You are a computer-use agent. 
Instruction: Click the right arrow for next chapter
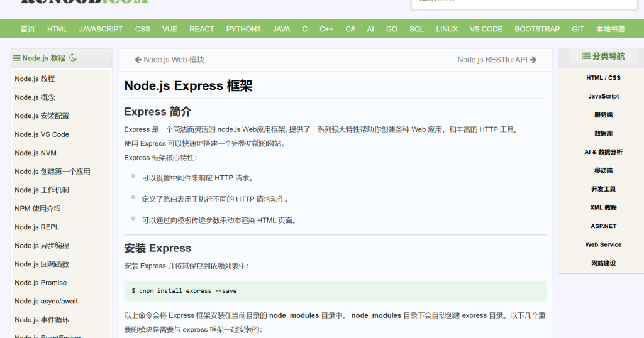[x=533, y=60]
